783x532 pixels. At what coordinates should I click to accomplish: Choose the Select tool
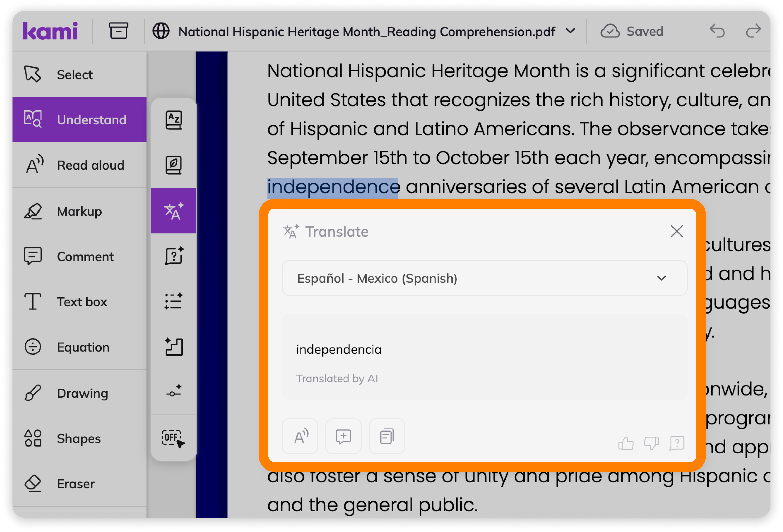tap(80, 74)
